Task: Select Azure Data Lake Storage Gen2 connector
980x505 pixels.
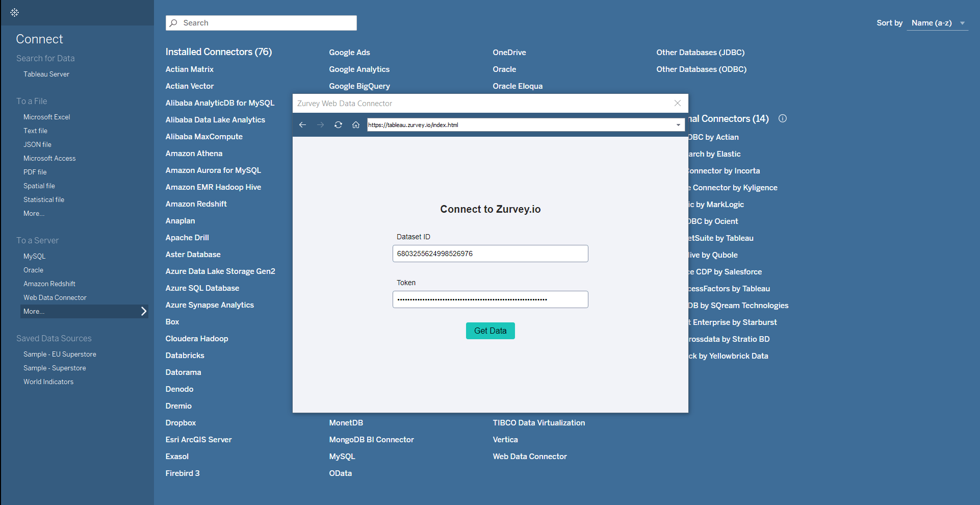Action: [x=220, y=271]
